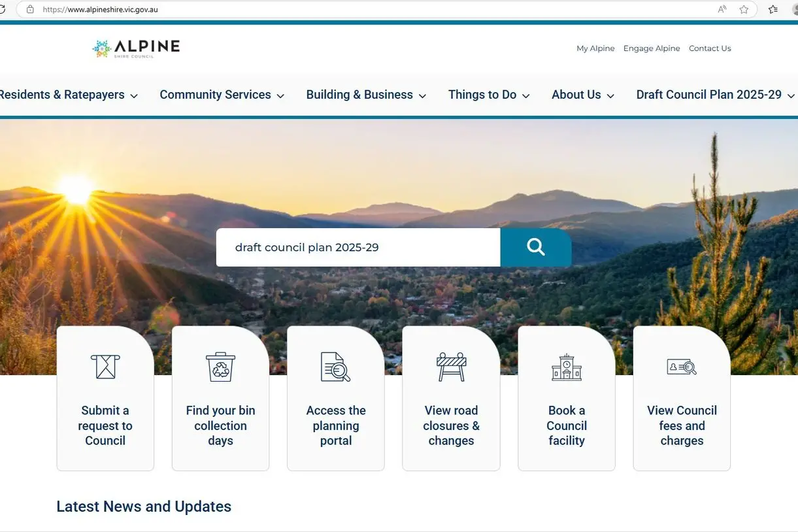Select the Book a Council facility icon

click(566, 367)
